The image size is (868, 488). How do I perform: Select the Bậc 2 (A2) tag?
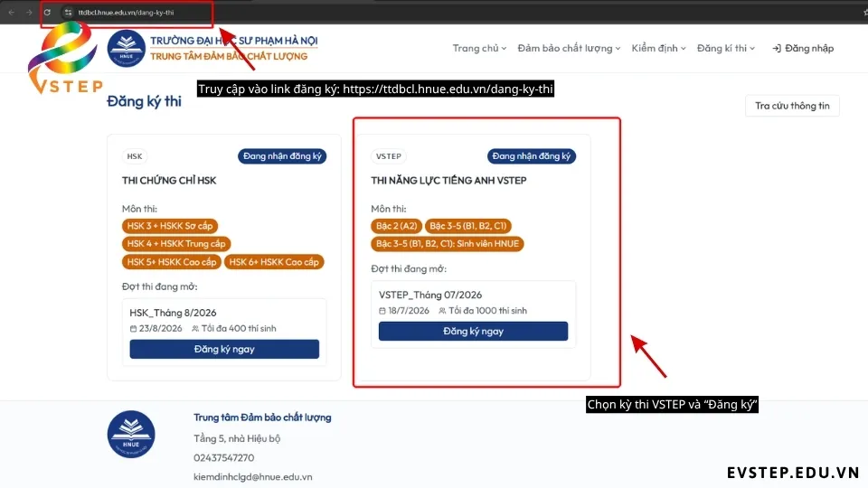coord(396,226)
